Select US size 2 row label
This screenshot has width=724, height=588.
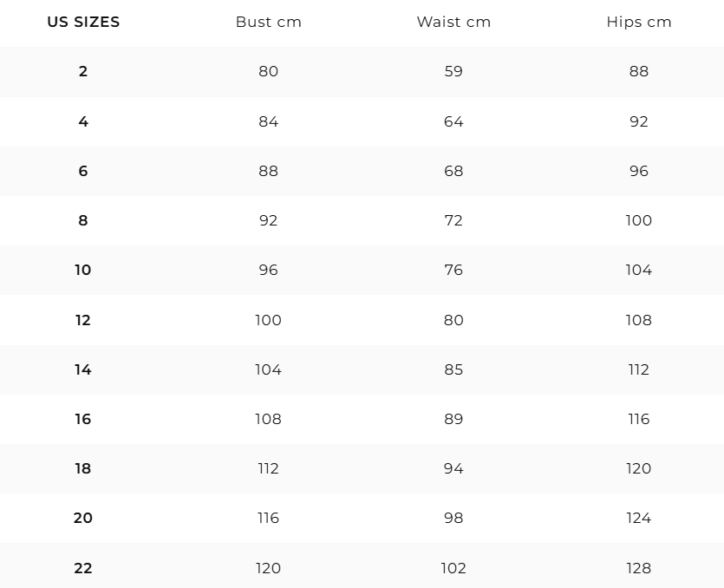83,71
